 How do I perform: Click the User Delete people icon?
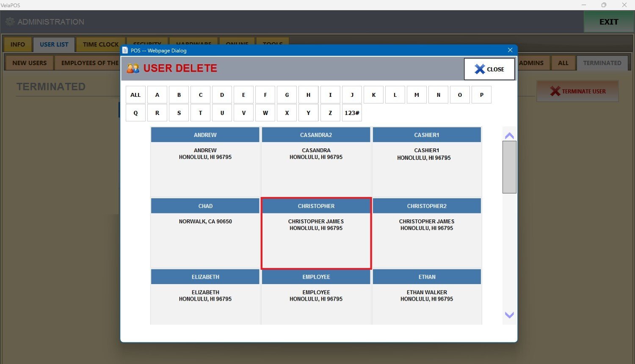(133, 68)
